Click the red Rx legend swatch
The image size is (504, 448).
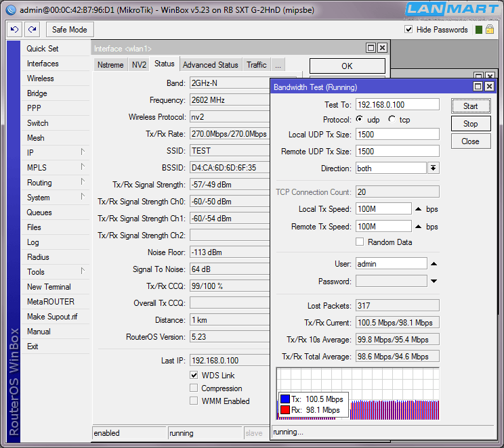coord(285,410)
